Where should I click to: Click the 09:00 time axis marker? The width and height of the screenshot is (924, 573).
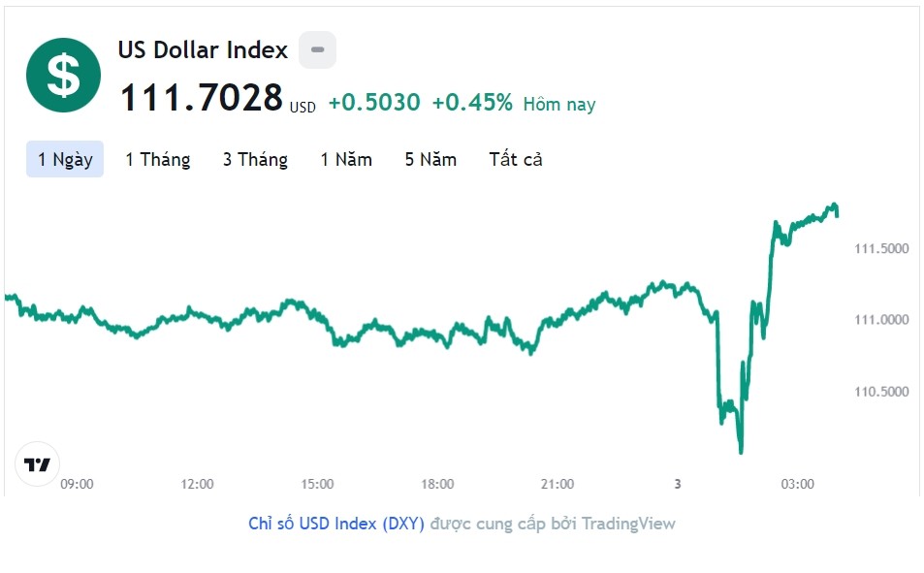tap(77, 484)
